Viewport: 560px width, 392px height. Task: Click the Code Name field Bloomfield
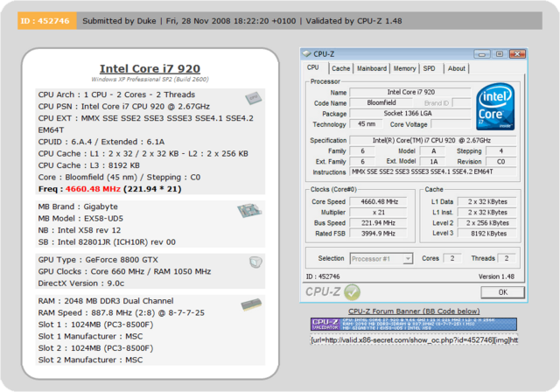pyautogui.click(x=381, y=103)
